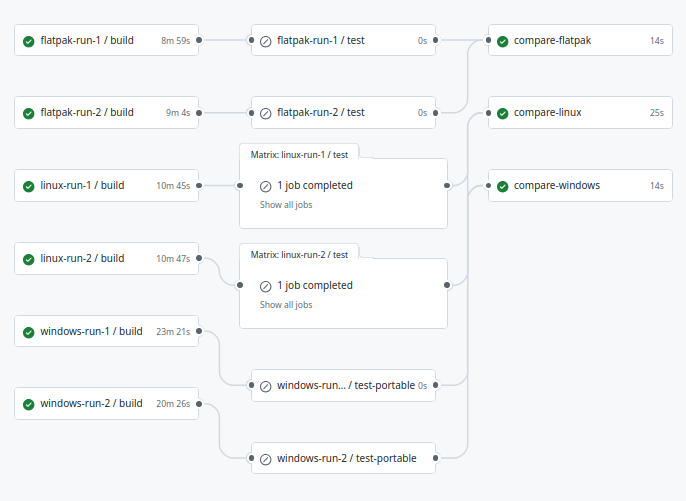Viewport: 686px width, 501px height.
Task: Click success icon of linux-run-2 build
Action: [x=28, y=259]
